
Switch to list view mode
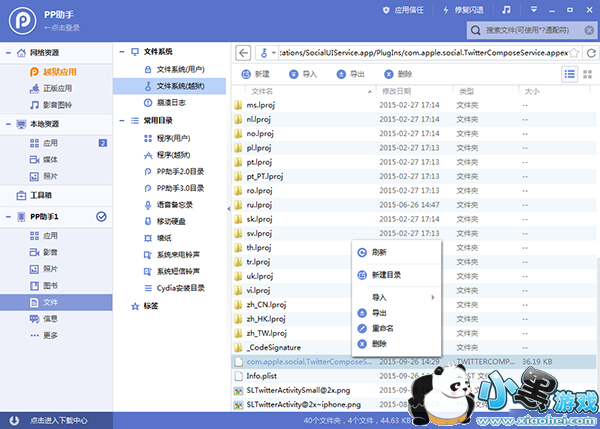tap(569, 74)
